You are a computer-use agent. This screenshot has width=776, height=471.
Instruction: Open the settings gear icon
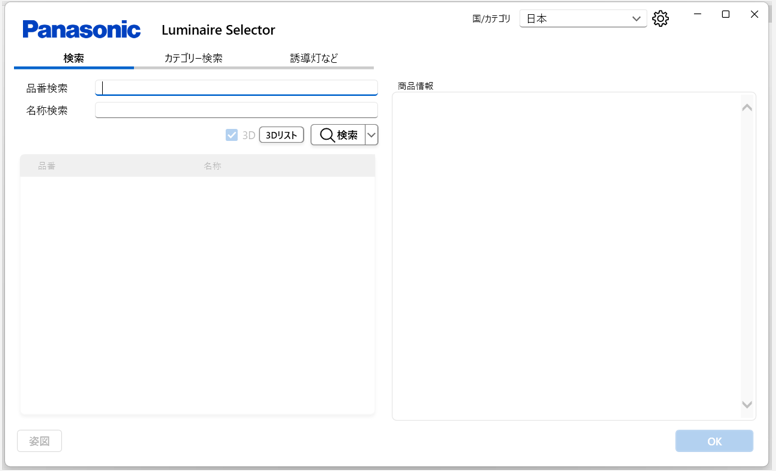point(660,19)
